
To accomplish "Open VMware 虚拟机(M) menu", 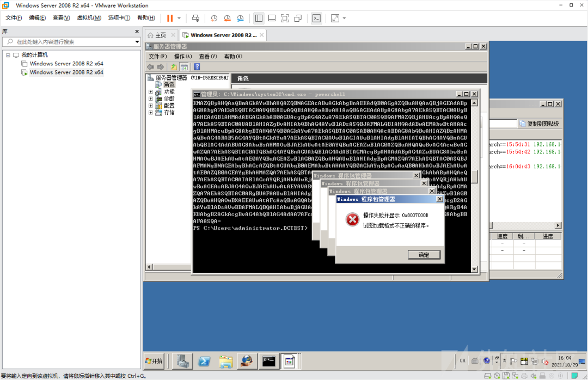I will pos(89,17).
